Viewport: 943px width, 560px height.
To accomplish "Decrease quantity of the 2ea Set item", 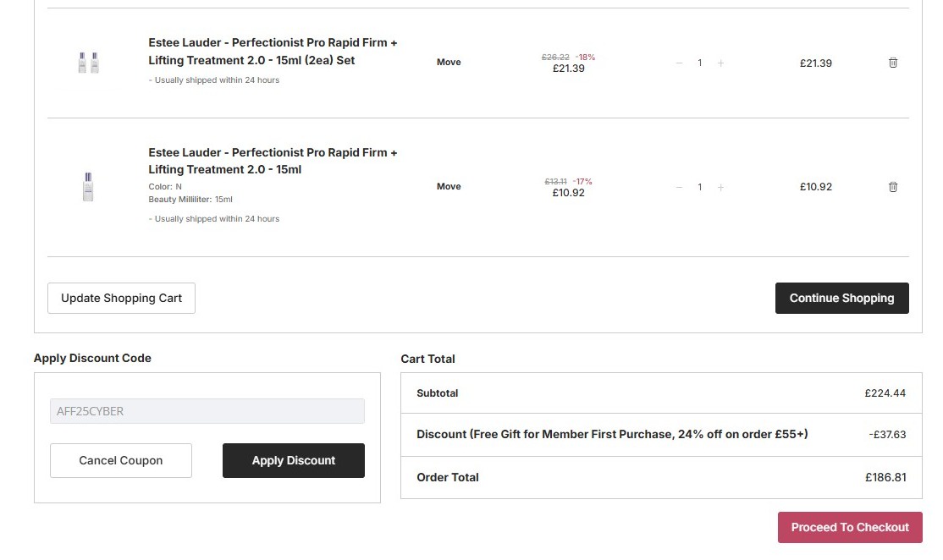I will click(679, 63).
